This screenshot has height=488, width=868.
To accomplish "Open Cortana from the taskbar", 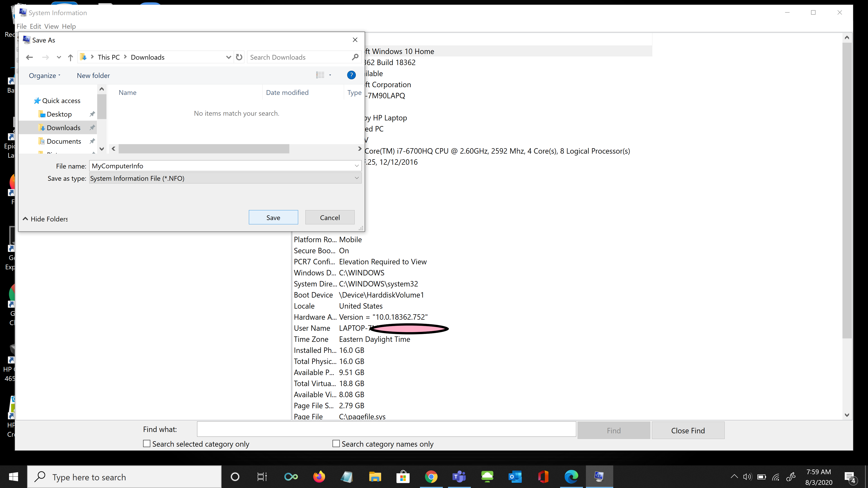I will [235, 476].
